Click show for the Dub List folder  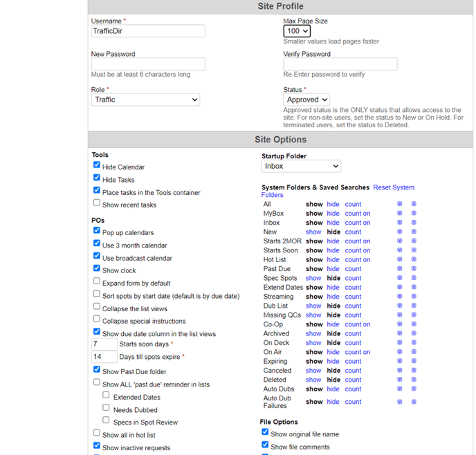[x=313, y=306]
